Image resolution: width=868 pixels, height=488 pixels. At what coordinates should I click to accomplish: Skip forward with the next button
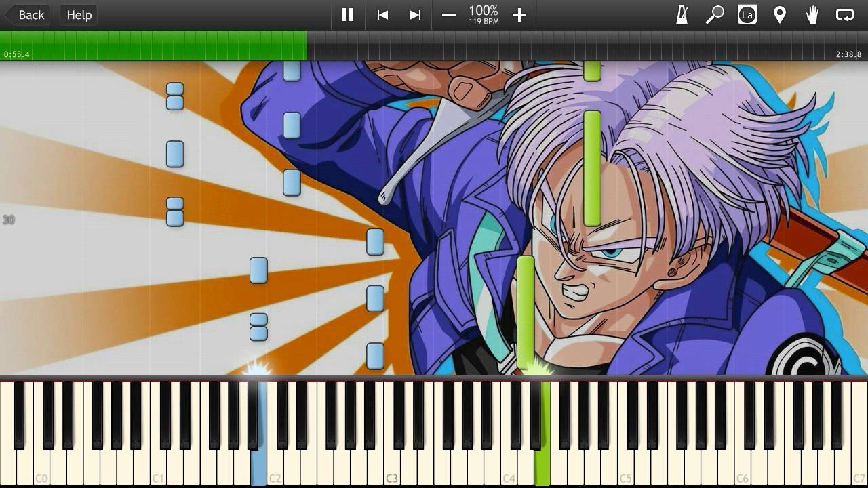(415, 15)
